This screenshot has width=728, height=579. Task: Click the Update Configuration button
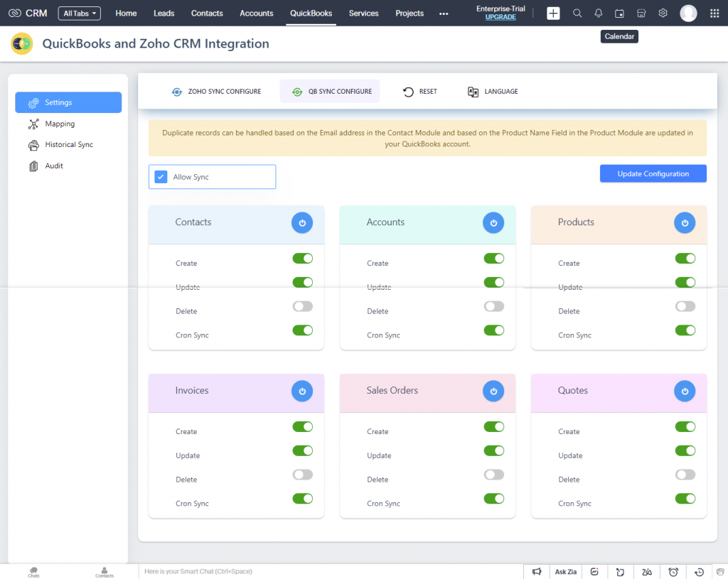click(653, 173)
